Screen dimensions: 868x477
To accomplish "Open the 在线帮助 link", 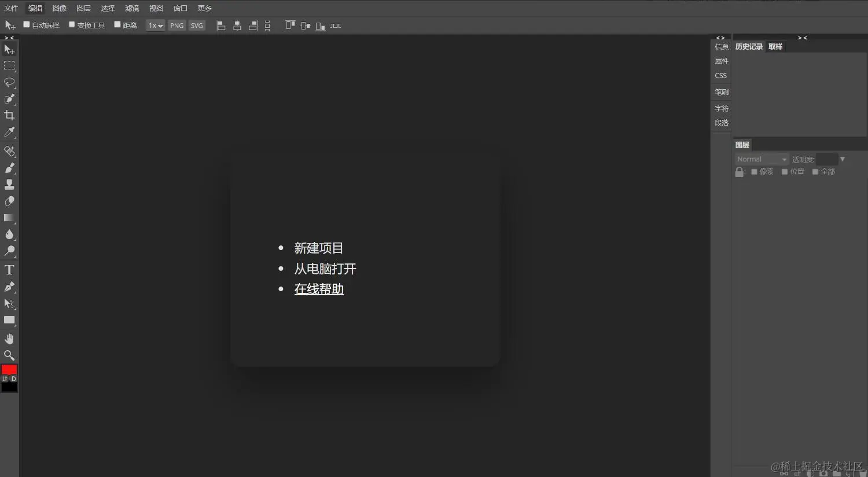I will [x=319, y=289].
